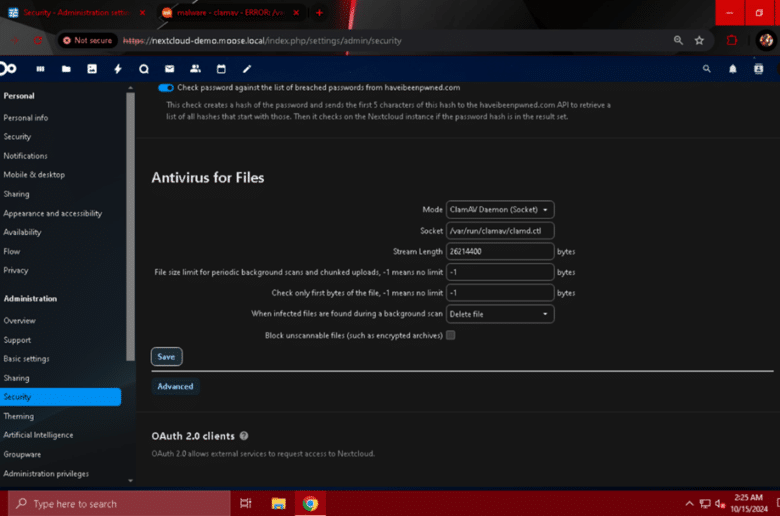
Task: Open the Notes pencil icon
Action: (x=247, y=69)
